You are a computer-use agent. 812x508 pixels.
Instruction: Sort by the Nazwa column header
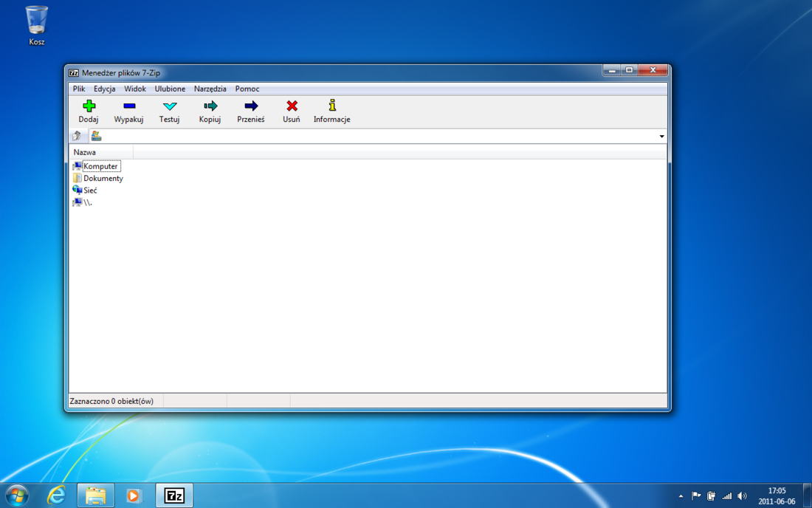point(101,152)
